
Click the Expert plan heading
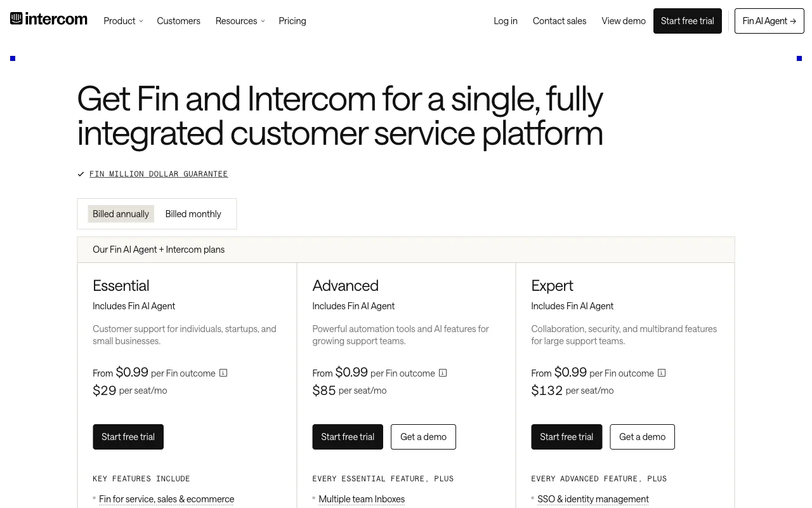552,286
